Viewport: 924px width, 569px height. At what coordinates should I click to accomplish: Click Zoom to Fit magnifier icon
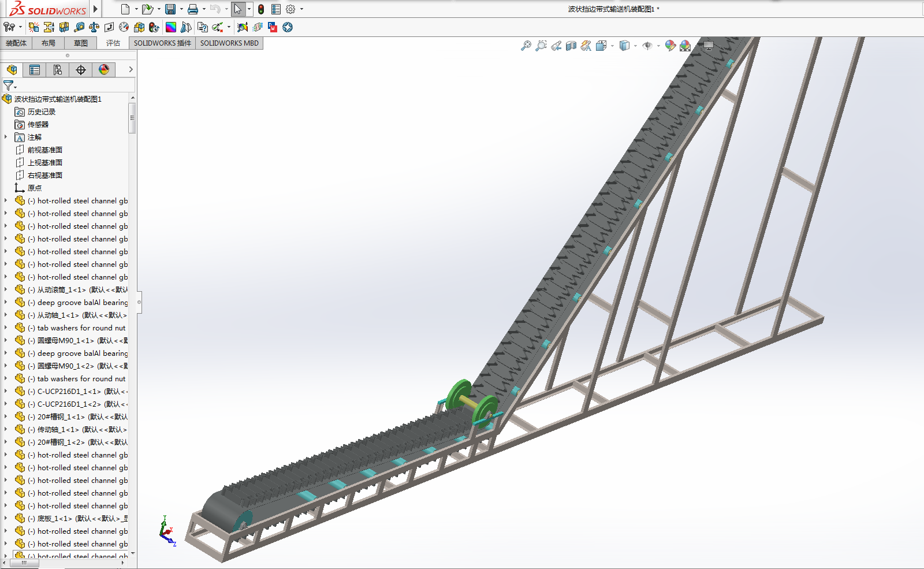[x=526, y=46]
